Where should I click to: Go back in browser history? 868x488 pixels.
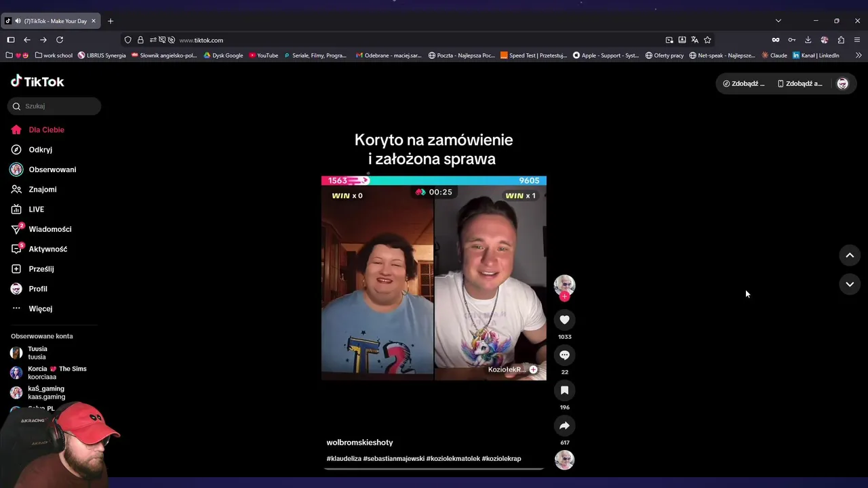pos(27,40)
